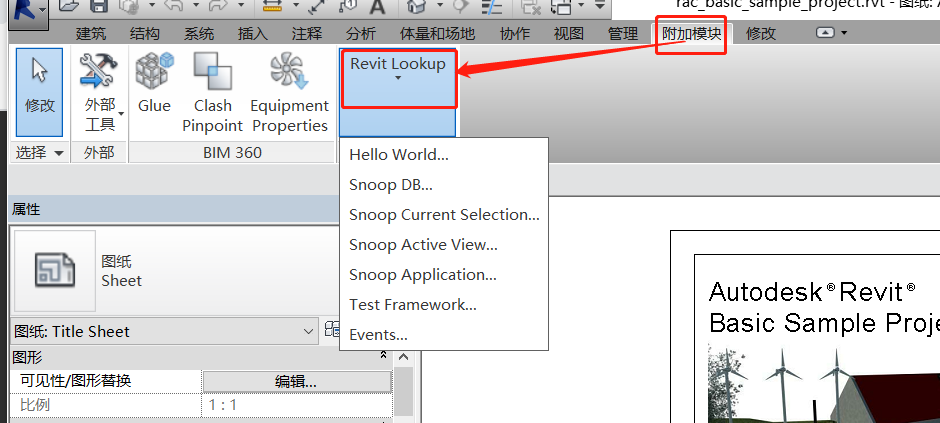940x423 pixels.
Task: Switch to the 注释 ribbon tab
Action: [x=306, y=34]
